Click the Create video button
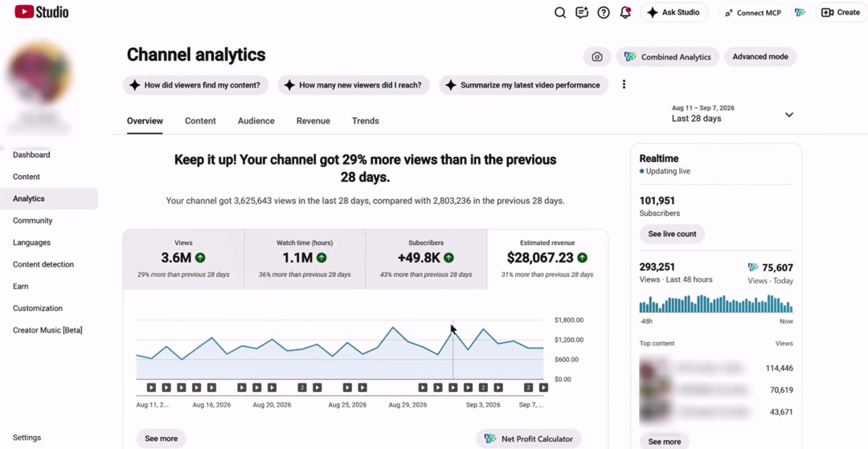This screenshot has width=868, height=449. [841, 12]
